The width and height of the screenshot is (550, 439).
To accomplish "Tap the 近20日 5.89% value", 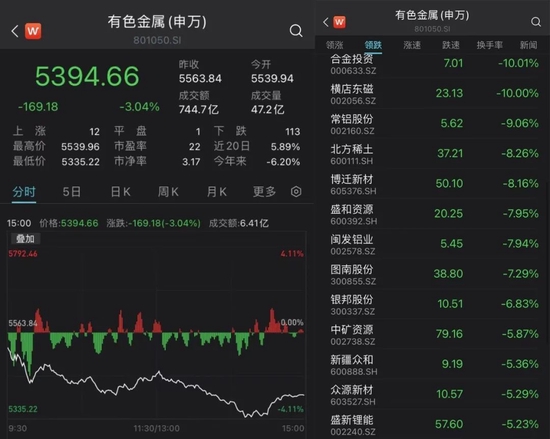I will 285,147.
